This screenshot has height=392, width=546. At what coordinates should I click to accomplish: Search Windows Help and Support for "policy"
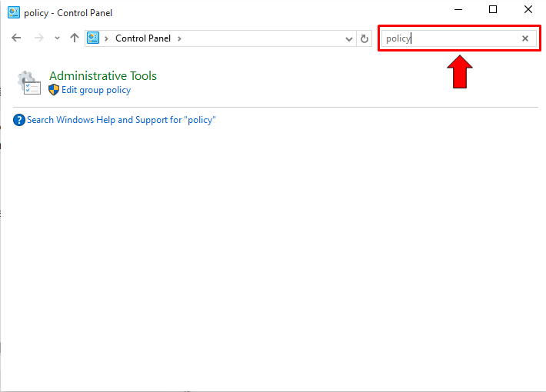point(121,120)
